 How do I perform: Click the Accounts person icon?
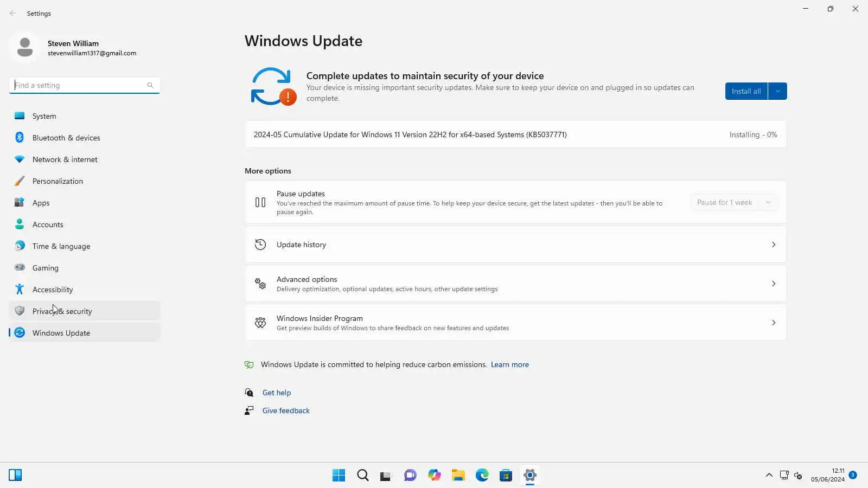coord(20,224)
